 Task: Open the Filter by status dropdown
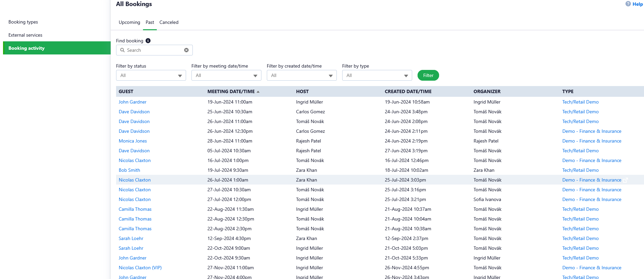[151, 76]
